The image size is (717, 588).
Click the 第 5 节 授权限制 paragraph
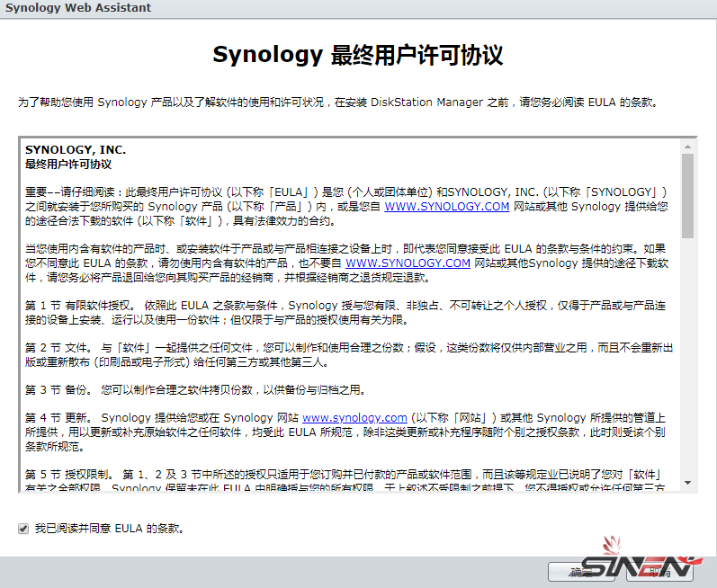pos(345,481)
